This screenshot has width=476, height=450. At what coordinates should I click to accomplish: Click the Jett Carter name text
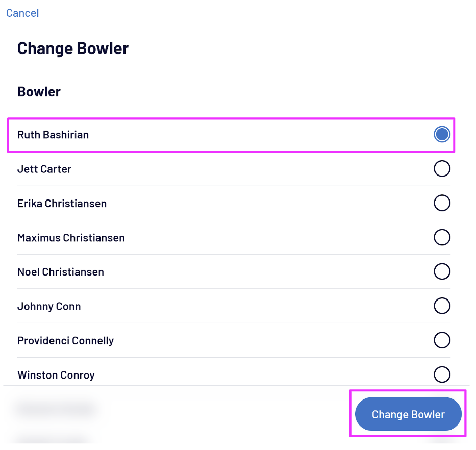(x=44, y=169)
